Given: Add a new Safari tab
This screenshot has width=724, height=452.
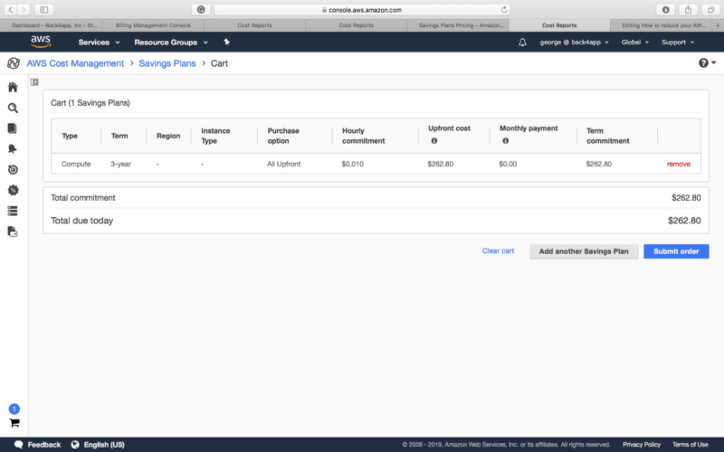Looking at the screenshot, I should [718, 25].
